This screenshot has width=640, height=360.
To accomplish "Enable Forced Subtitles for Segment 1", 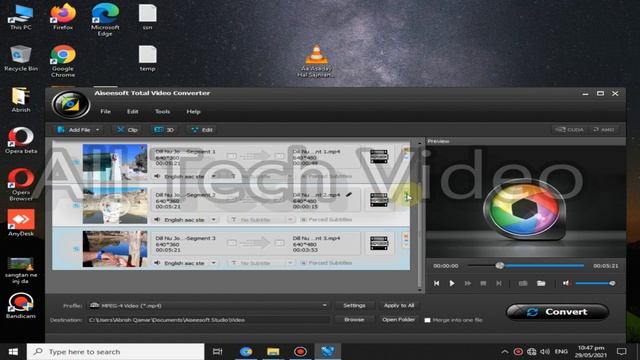I will pos(303,176).
